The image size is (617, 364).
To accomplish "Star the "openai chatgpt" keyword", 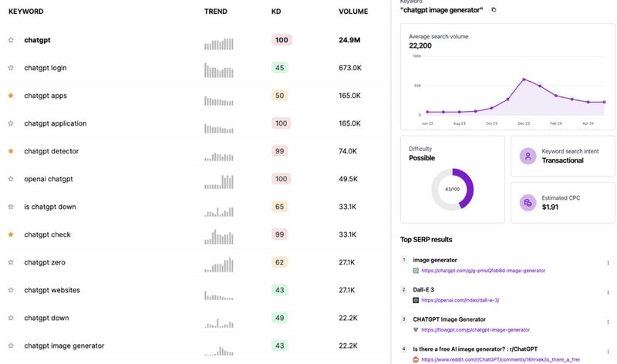I will [x=11, y=179].
